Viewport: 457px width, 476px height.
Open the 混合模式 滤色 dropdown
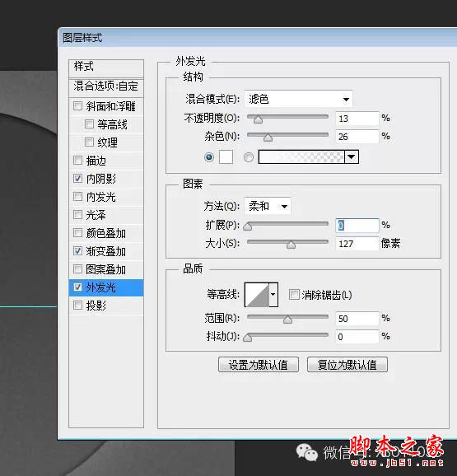pyautogui.click(x=298, y=99)
